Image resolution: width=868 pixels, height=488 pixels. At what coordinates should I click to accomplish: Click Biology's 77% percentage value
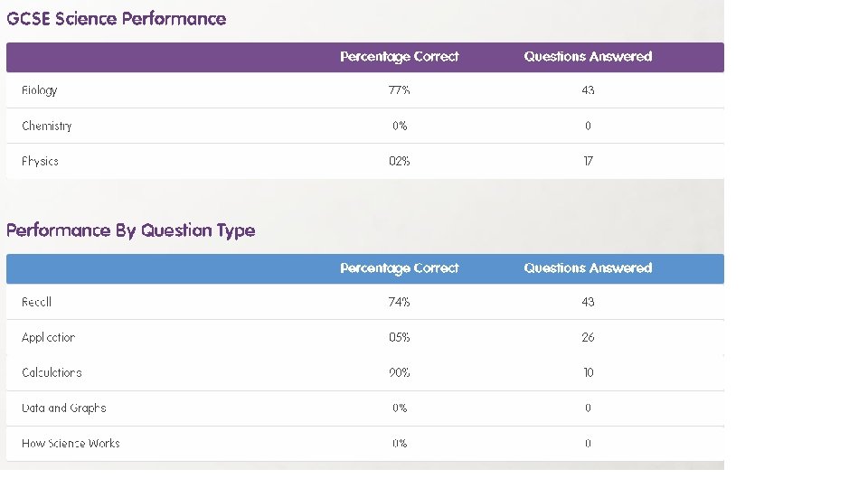pos(400,90)
